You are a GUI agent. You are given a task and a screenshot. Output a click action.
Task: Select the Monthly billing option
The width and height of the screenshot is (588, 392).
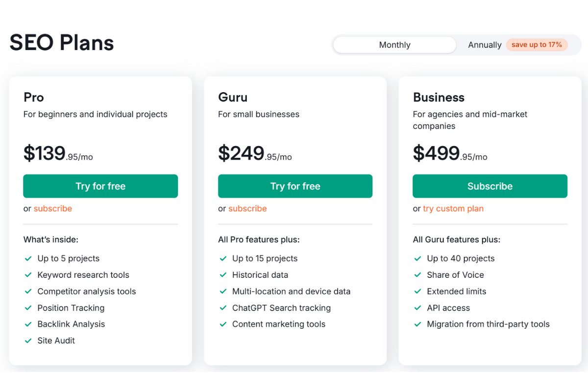coord(394,45)
